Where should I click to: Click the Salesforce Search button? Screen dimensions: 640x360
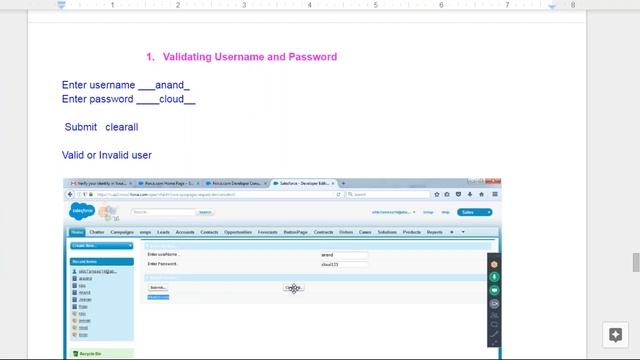point(205,212)
